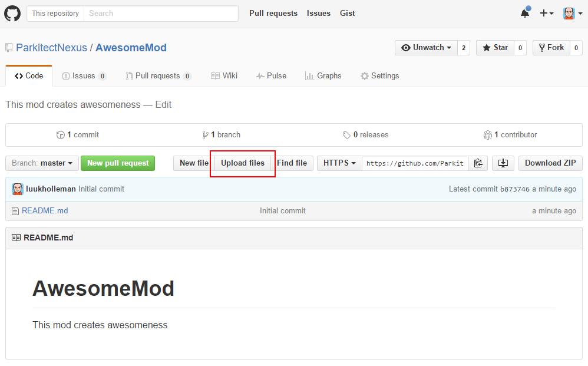View the 0 releases link
This screenshot has height=366, width=588.
(366, 134)
